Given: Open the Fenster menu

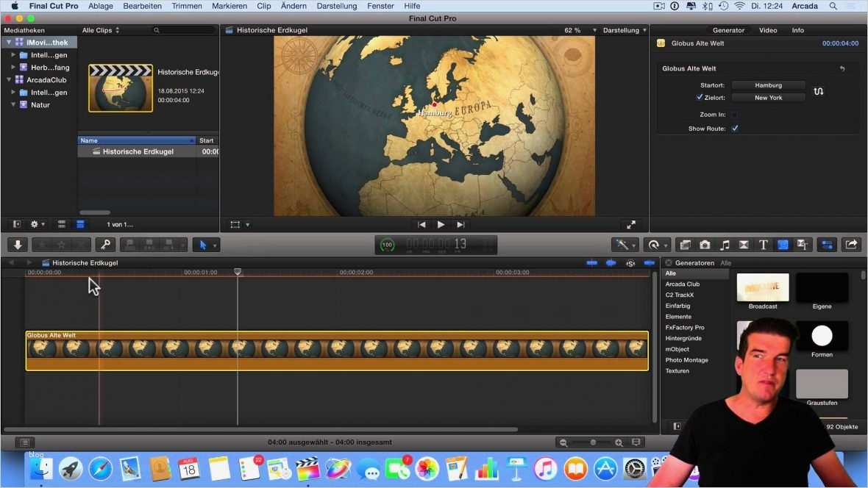Looking at the screenshot, I should (380, 6).
